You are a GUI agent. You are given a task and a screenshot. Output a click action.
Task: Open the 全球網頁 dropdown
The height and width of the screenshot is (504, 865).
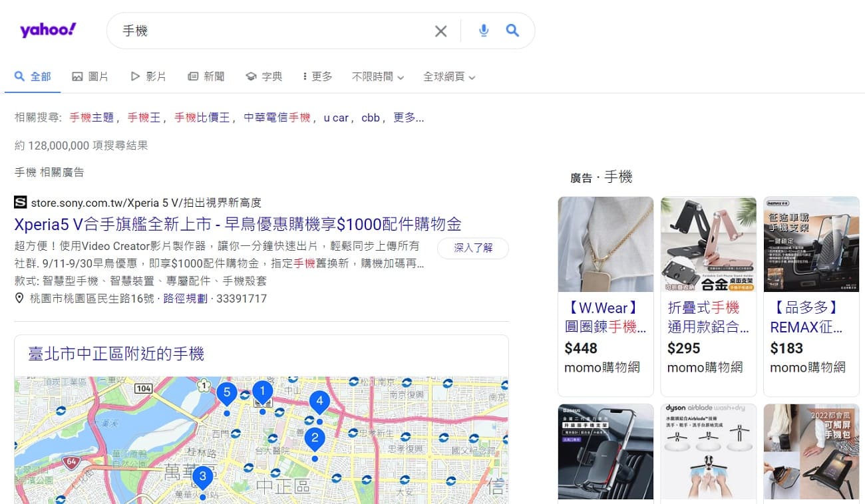click(x=449, y=76)
